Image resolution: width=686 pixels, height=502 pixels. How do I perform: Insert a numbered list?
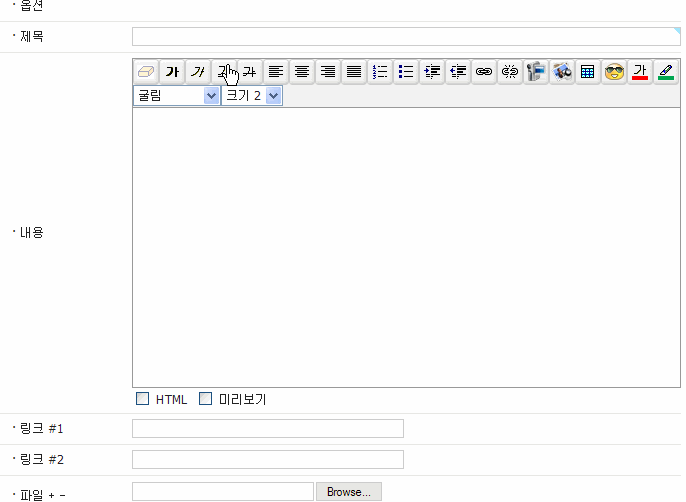380,71
